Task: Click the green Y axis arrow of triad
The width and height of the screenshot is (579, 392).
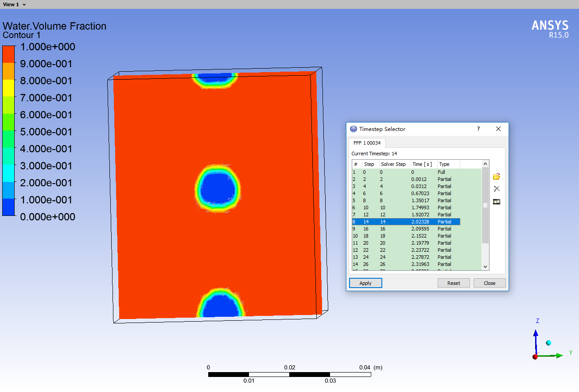Action: click(549, 355)
